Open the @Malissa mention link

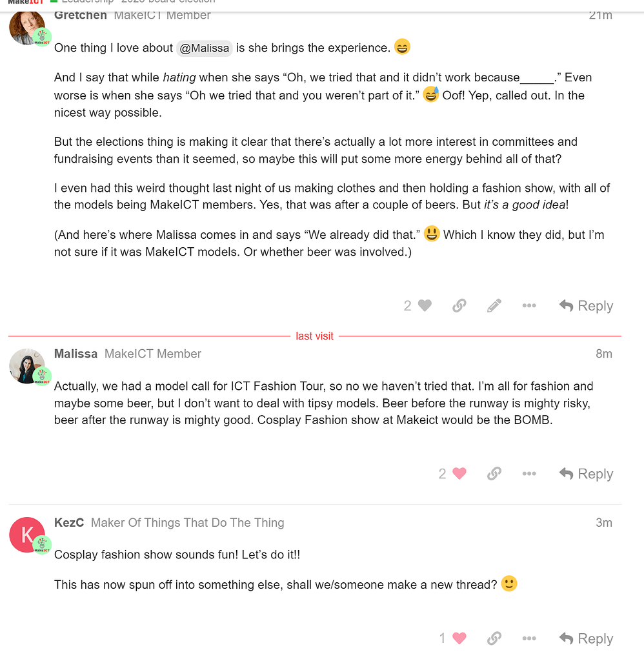point(204,48)
